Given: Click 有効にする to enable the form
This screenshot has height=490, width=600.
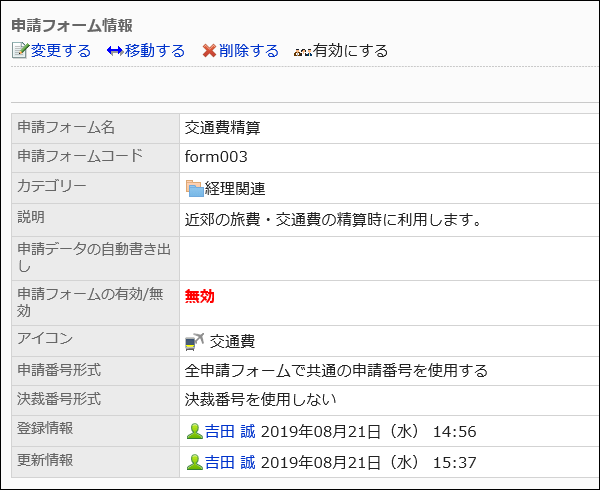Looking at the screenshot, I should click(350, 50).
